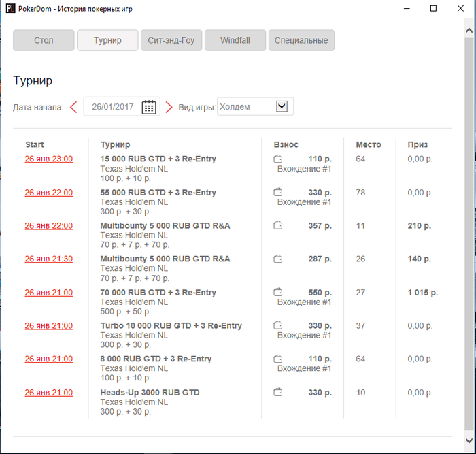The width and height of the screenshot is (476, 454).
Task: Maximize the PokerDom window
Action: click(434, 9)
